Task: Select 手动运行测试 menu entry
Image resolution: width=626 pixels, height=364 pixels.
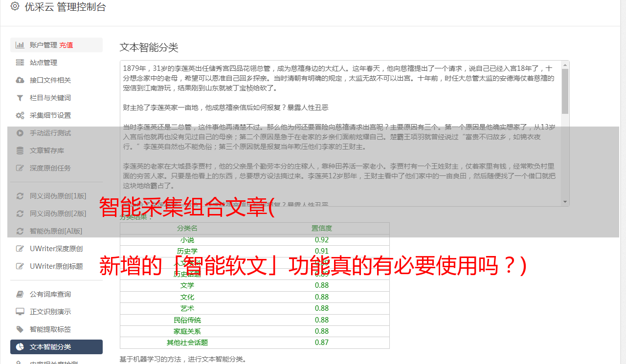Action: pyautogui.click(x=56, y=133)
